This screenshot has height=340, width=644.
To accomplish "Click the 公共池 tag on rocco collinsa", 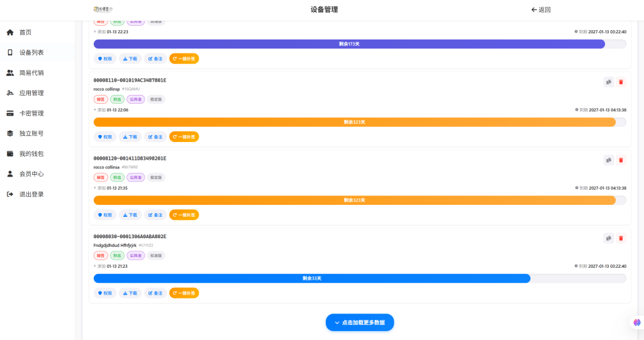I will pyautogui.click(x=136, y=177).
